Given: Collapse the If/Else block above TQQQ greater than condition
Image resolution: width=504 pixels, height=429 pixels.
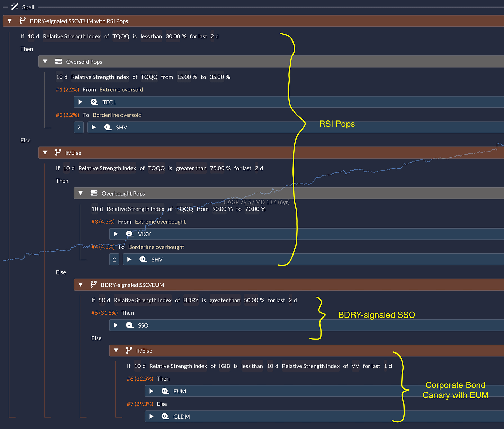Looking at the screenshot, I should (x=45, y=152).
